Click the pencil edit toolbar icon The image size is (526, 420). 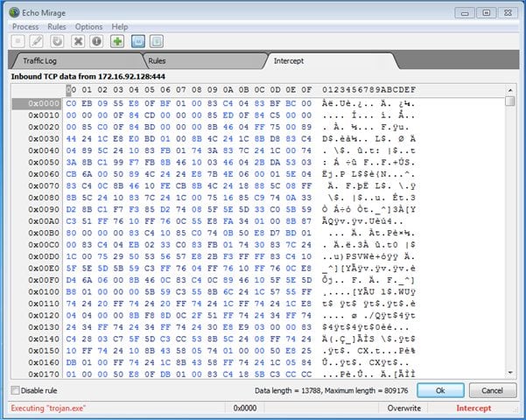pos(38,41)
